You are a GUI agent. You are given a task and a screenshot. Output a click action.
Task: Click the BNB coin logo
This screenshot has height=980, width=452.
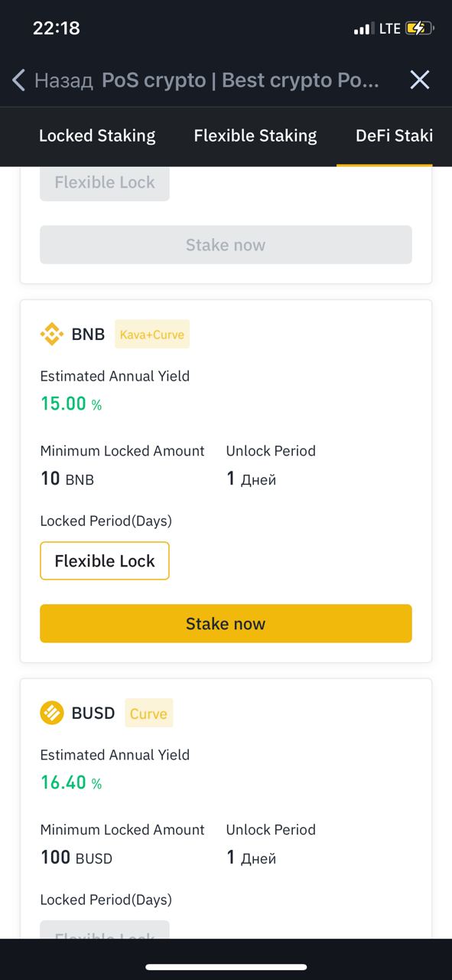[x=52, y=334]
